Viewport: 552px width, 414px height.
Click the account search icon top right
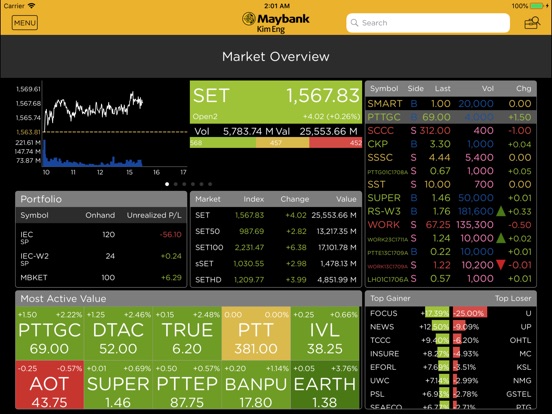[532, 23]
